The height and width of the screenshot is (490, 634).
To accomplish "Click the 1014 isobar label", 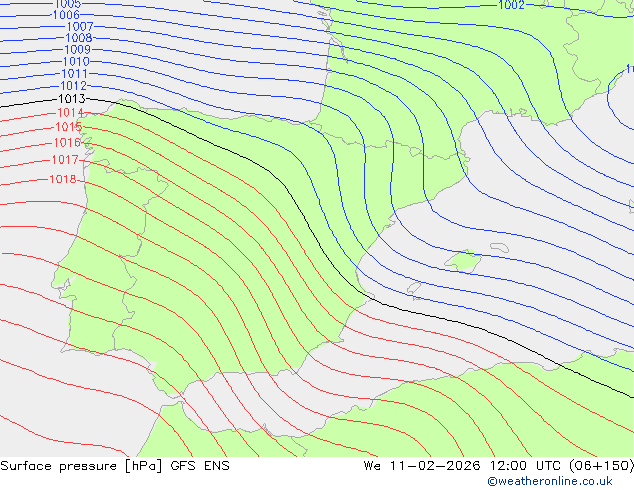I will point(71,112).
